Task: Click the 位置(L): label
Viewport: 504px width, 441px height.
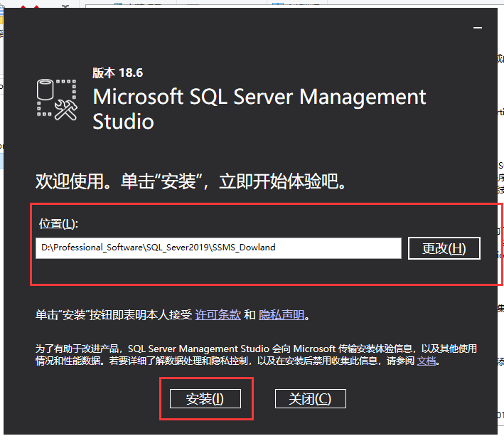Action: (x=58, y=223)
